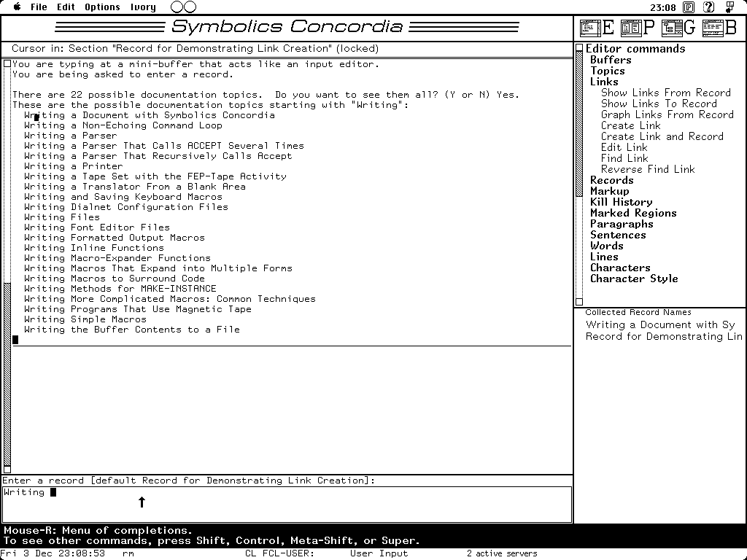Open the application switcher icon at menu bar end
The height and width of the screenshot is (560, 747).
(x=729, y=7)
